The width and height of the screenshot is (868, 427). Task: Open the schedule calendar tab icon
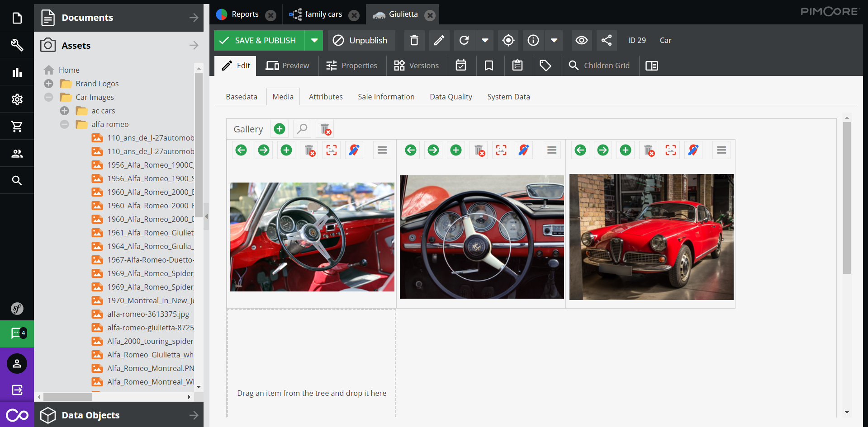point(461,66)
